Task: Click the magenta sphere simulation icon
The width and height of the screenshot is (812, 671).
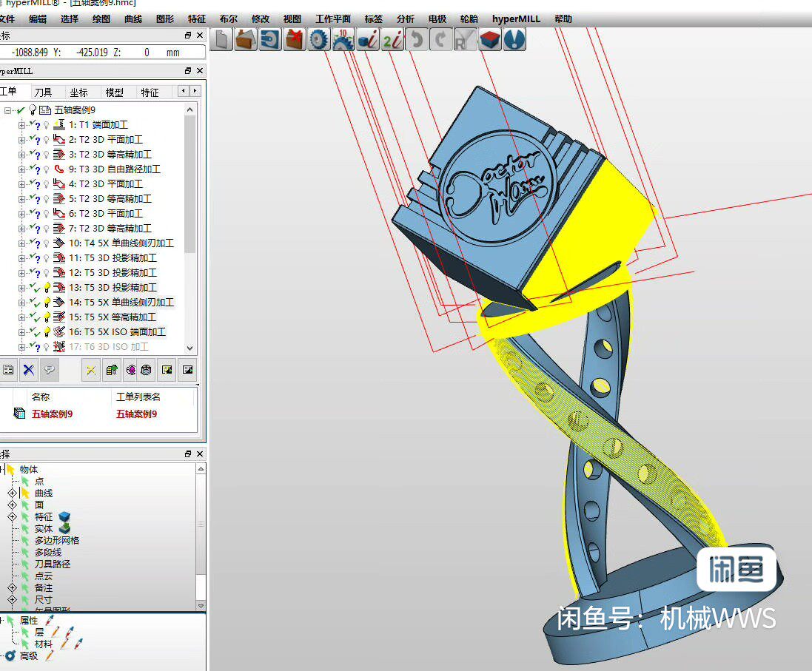Action: [x=131, y=370]
